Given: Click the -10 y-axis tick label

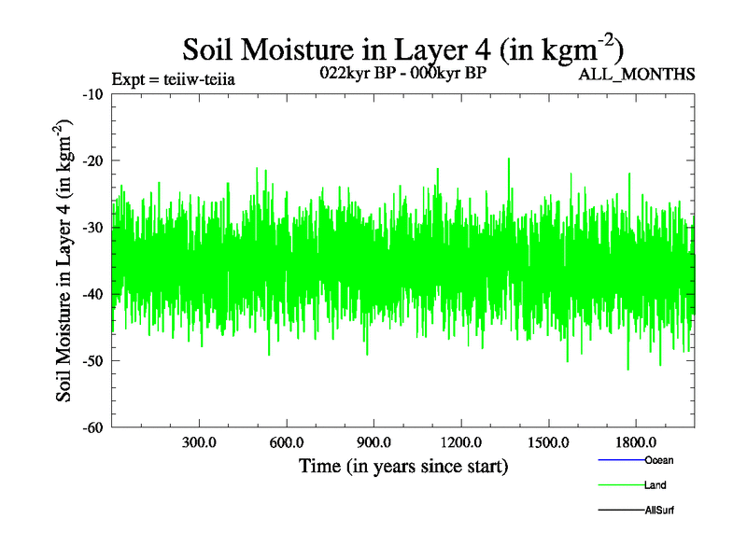Looking at the screenshot, I should point(93,94).
